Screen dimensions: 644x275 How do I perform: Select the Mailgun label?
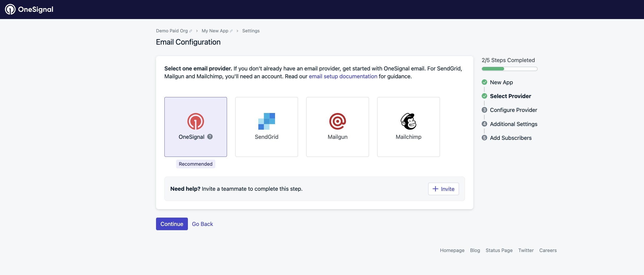point(338,137)
